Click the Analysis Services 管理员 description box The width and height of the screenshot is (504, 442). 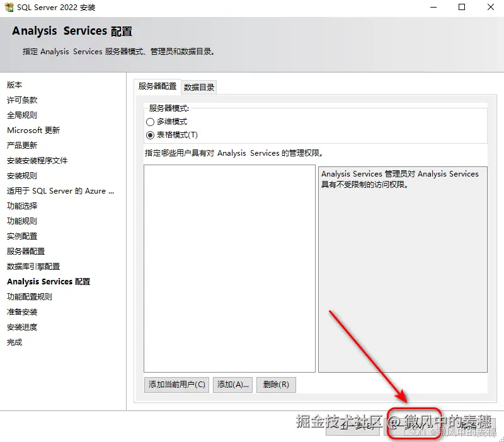point(403,270)
